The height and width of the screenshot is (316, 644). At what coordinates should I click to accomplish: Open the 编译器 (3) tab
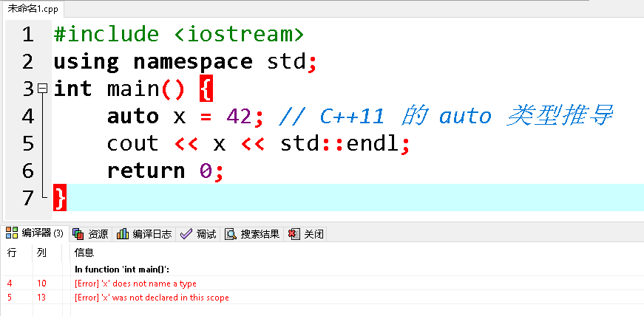point(35,233)
